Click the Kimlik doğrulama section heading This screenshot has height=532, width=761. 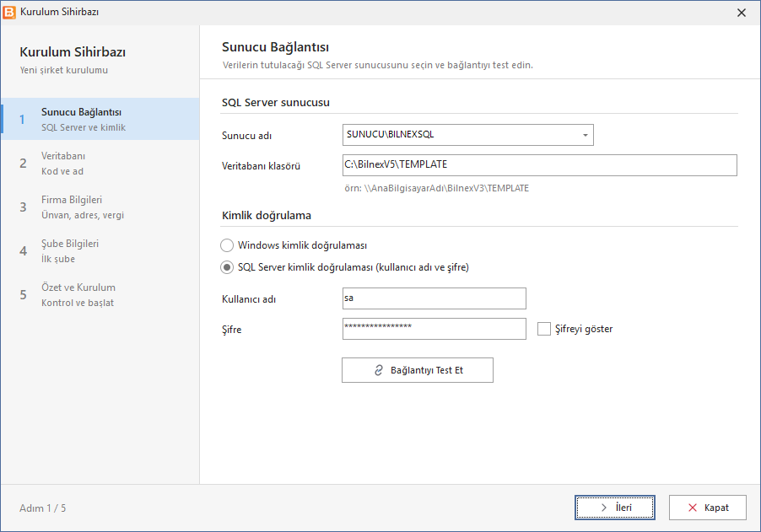[267, 215]
